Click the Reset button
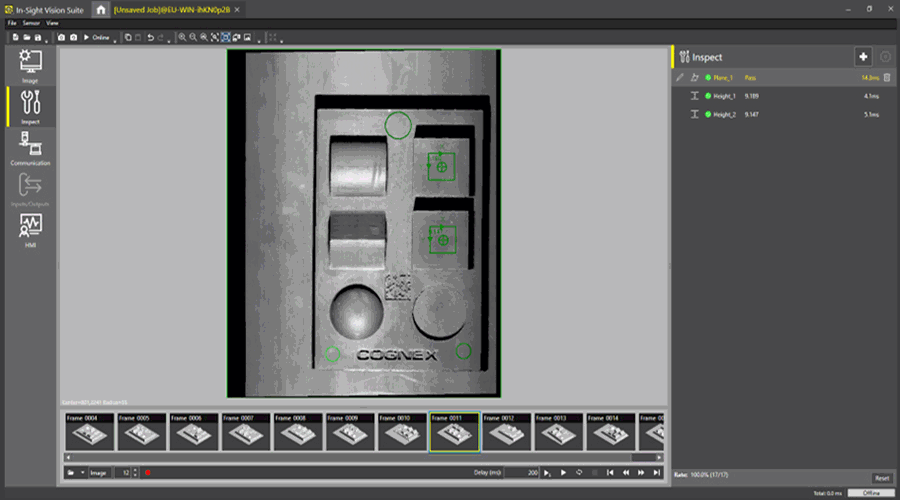The width and height of the screenshot is (900, 500). click(x=881, y=478)
